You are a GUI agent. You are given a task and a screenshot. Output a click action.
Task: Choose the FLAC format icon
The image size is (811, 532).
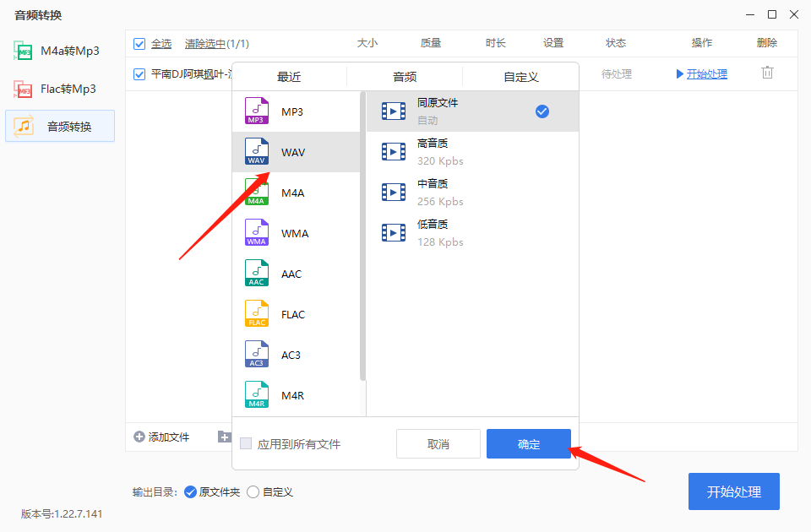pyautogui.click(x=257, y=314)
